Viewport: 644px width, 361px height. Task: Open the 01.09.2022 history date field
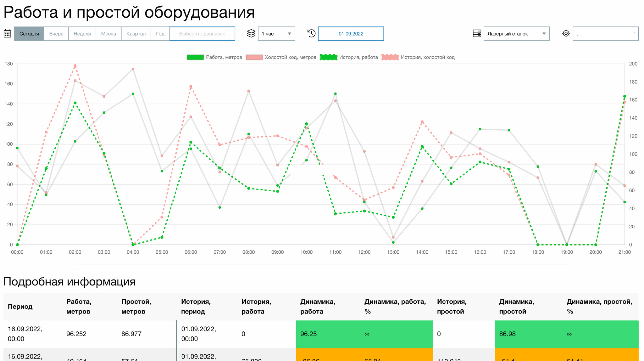(351, 34)
